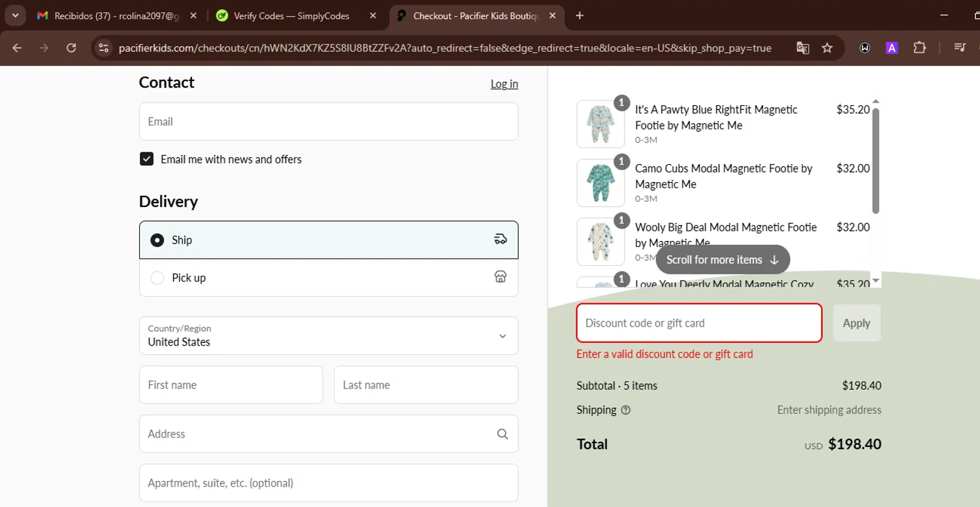Expand the Country/Region dropdown
The height and width of the screenshot is (507, 980).
[x=329, y=336]
